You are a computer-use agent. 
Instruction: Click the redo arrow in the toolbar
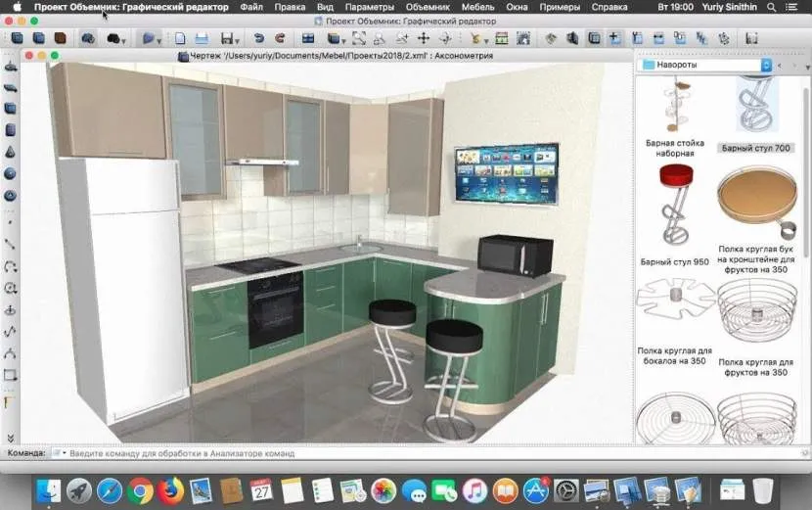[x=280, y=39]
